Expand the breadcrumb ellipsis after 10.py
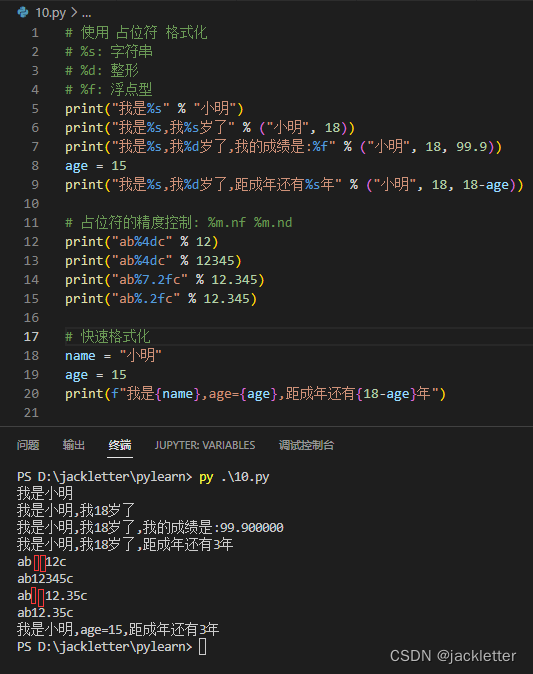This screenshot has height=674, width=533. coord(86,13)
